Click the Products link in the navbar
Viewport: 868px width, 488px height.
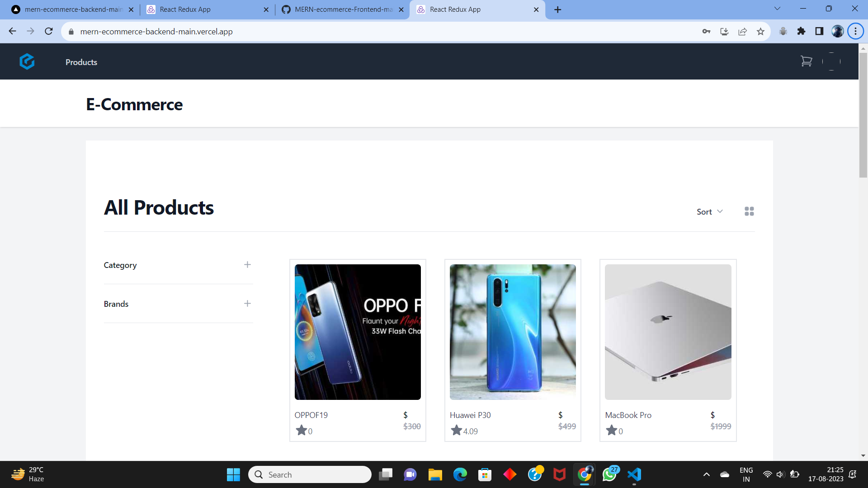81,62
